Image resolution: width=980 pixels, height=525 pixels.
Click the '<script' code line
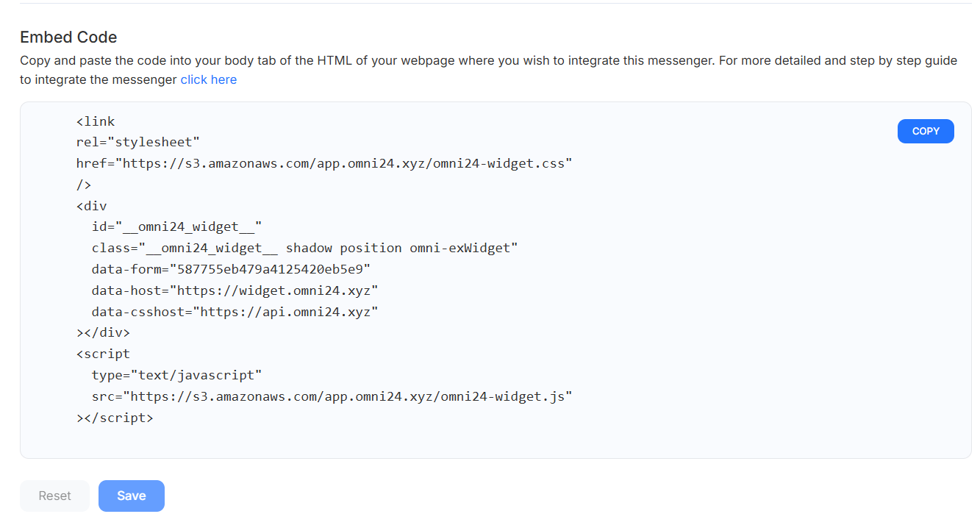click(103, 354)
